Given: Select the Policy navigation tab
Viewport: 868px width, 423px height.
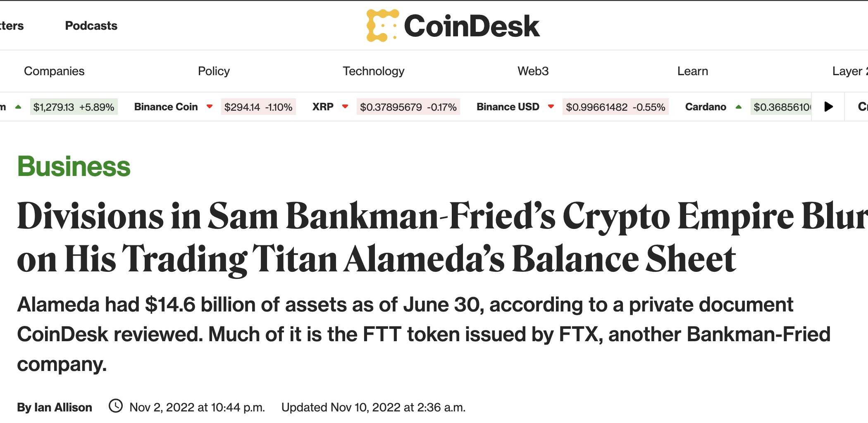Looking at the screenshot, I should click(214, 71).
